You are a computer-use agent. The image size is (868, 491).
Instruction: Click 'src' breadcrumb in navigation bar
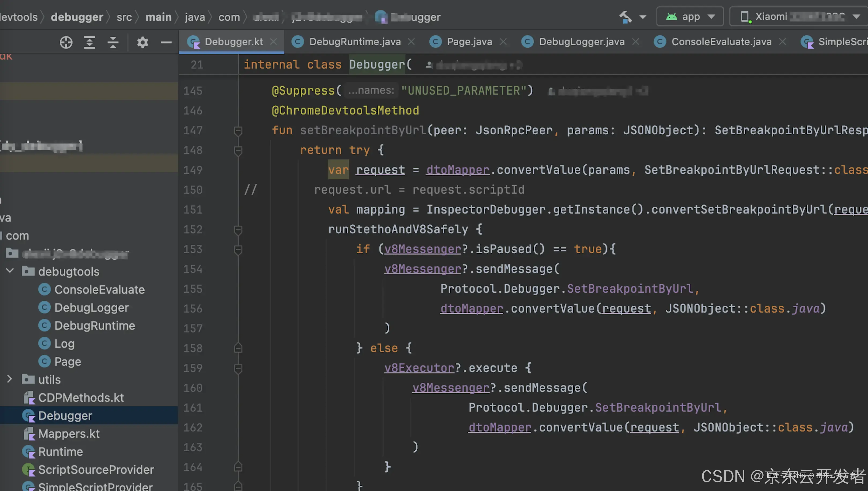124,17
